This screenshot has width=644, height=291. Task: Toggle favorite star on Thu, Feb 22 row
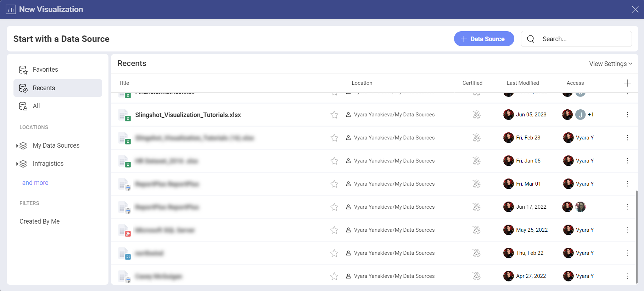[x=334, y=253]
